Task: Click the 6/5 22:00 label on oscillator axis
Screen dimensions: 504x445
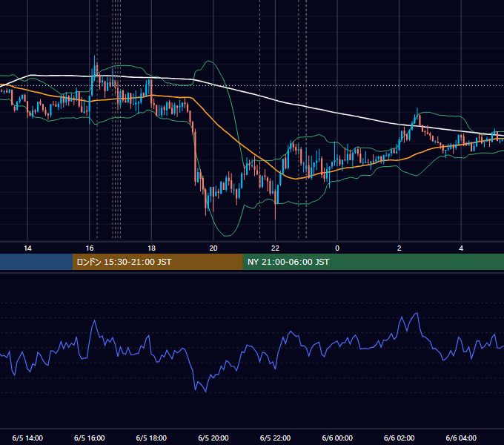Action: click(x=275, y=438)
